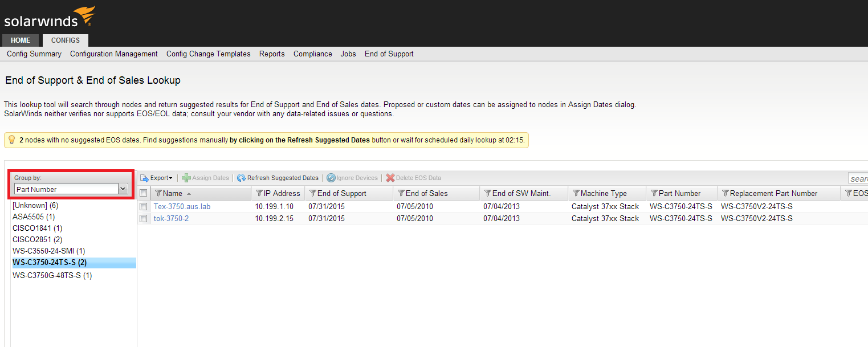Viewport: 868px width, 347px height.
Task: Click the green plus Assign Dates icon
Action: pyautogui.click(x=186, y=178)
